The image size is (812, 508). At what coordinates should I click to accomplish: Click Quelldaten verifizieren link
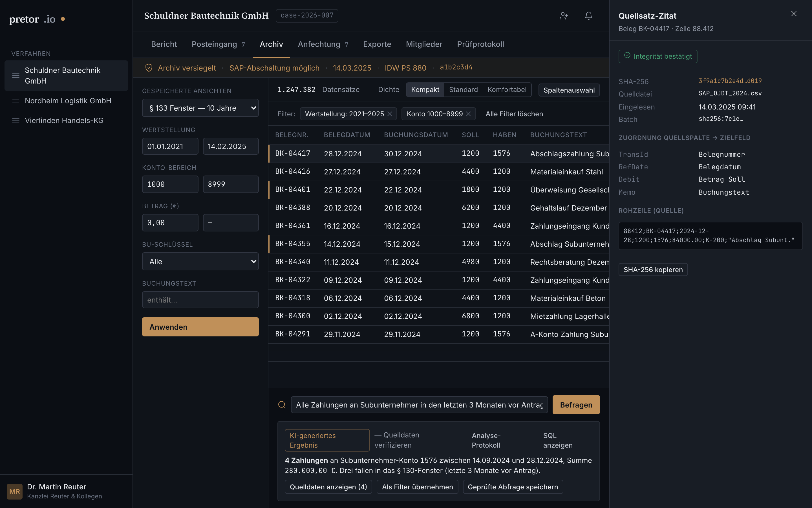[397, 440]
